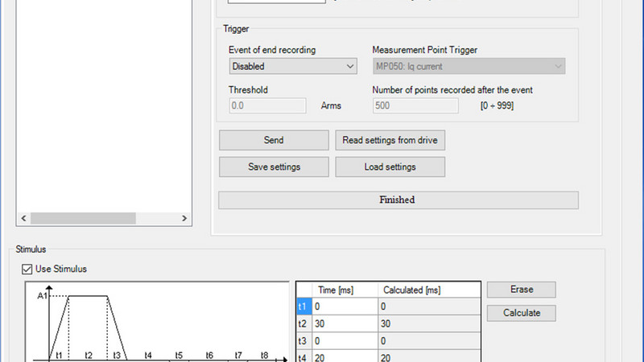Click the right arrow of horizontal scrollbar

(x=184, y=219)
